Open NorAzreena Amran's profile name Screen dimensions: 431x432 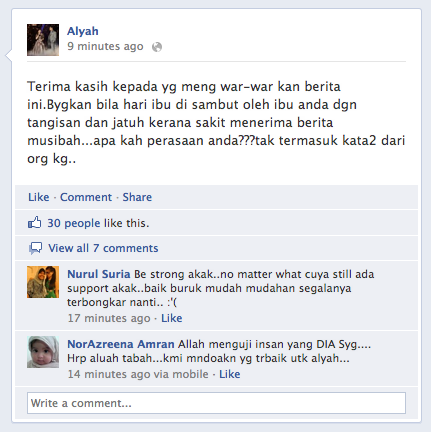(121, 344)
